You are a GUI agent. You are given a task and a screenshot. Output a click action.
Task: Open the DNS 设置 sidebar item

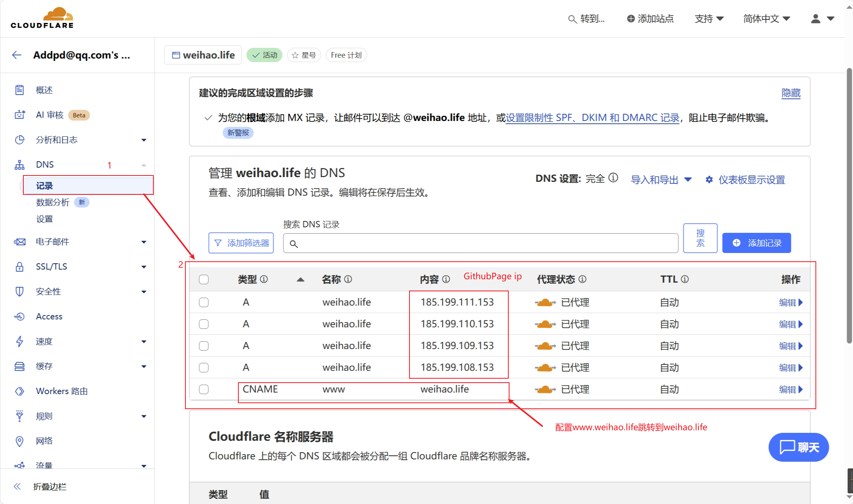coord(45,219)
